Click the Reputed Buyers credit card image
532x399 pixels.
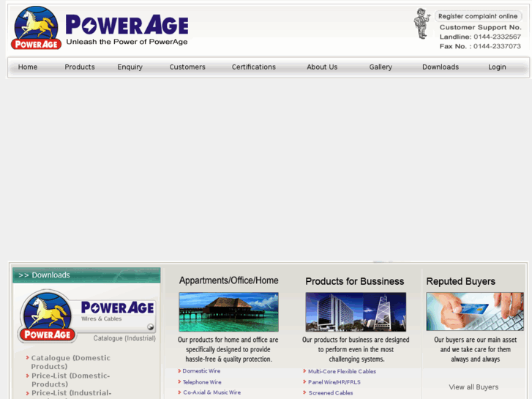point(475,311)
